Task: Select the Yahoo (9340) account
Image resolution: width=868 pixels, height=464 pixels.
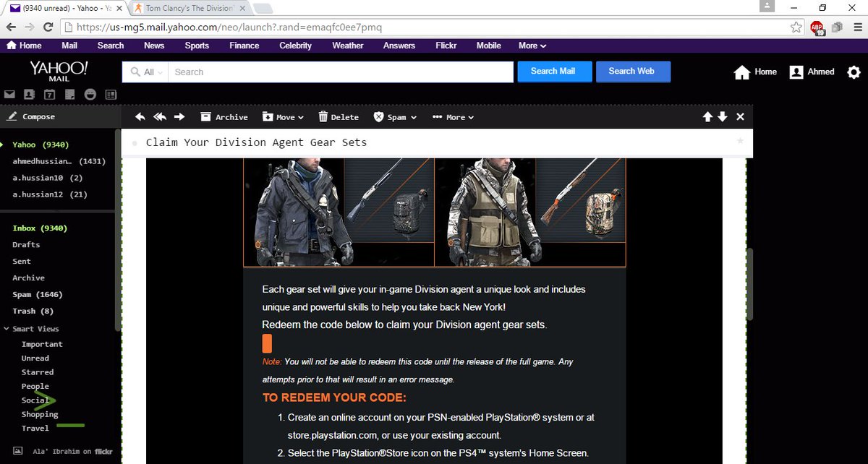Action: pyautogui.click(x=39, y=145)
